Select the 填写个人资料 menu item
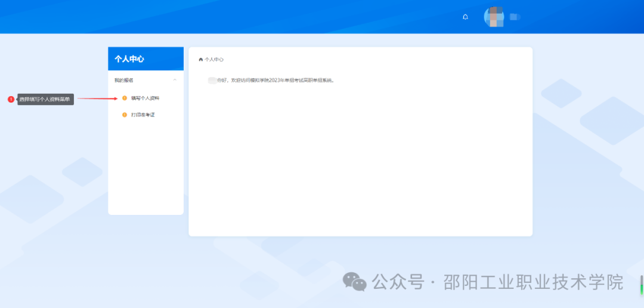 (145, 98)
